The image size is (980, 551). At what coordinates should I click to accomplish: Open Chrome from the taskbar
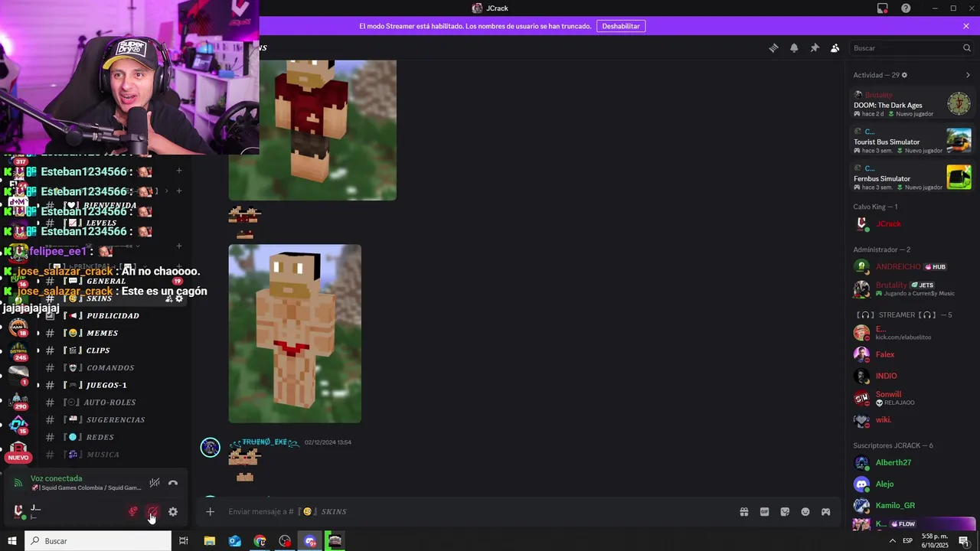pos(260,541)
